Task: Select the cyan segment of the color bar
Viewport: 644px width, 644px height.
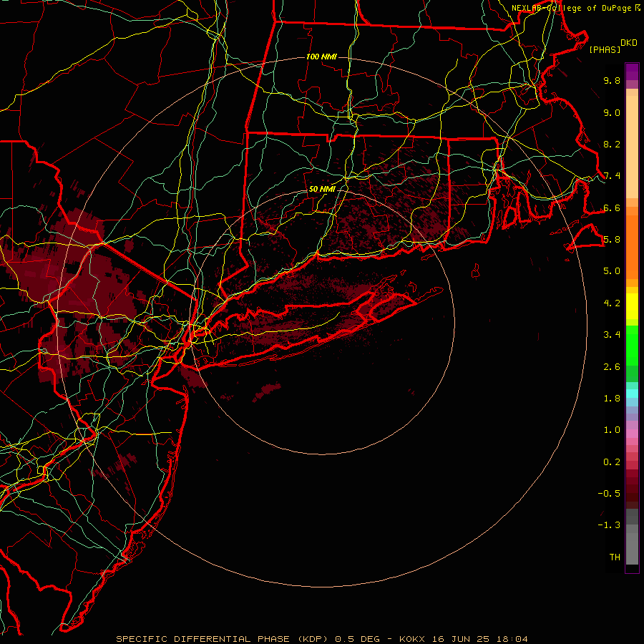Action: (x=632, y=394)
